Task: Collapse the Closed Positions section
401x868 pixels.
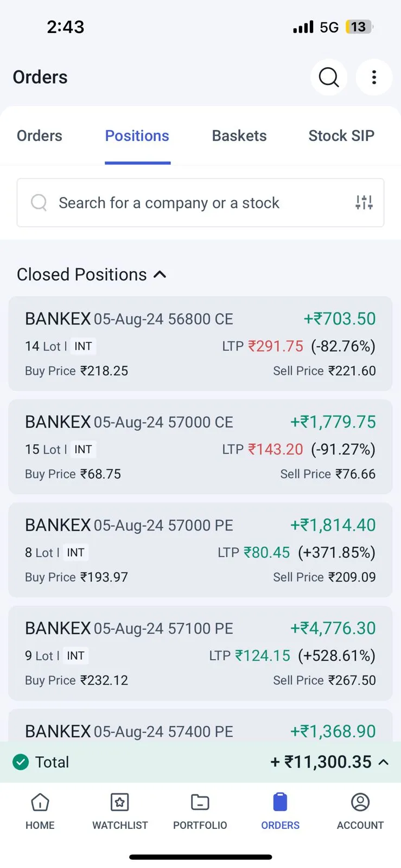Action: 160,275
